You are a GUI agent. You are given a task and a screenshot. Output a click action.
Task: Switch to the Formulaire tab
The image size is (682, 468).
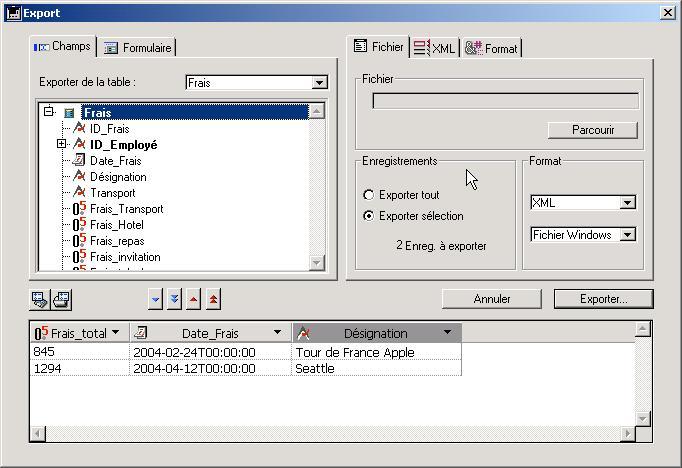(x=138, y=48)
